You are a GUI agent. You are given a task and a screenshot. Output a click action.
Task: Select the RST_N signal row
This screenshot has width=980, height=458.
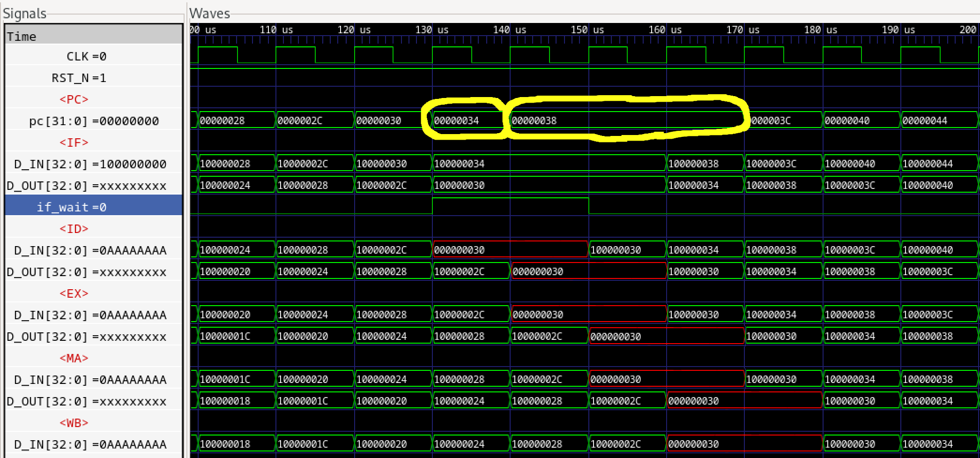(79, 78)
